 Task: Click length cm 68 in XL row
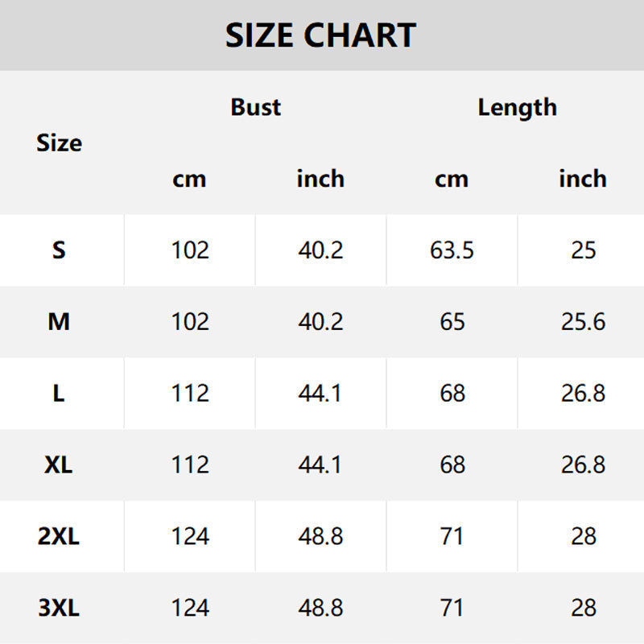[x=452, y=464]
